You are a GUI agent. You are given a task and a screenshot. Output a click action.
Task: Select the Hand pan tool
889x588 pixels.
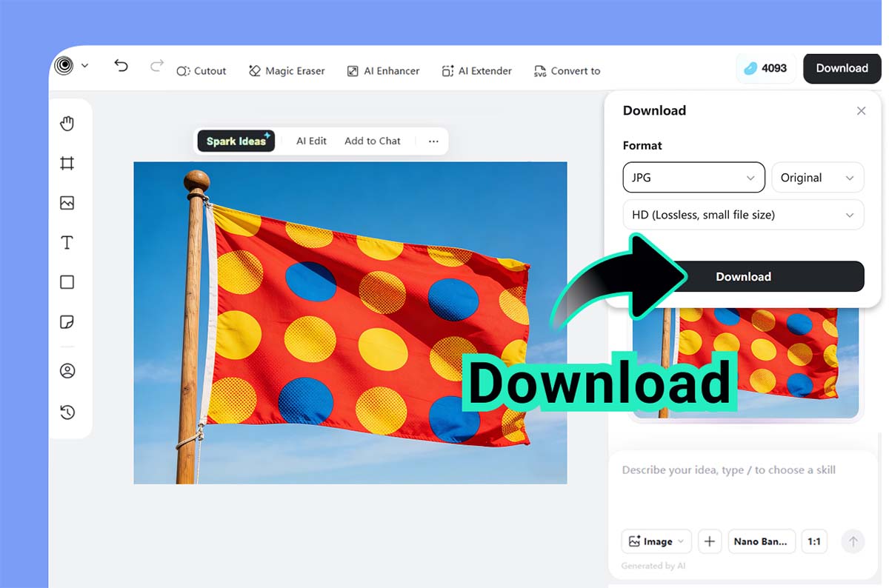(68, 124)
